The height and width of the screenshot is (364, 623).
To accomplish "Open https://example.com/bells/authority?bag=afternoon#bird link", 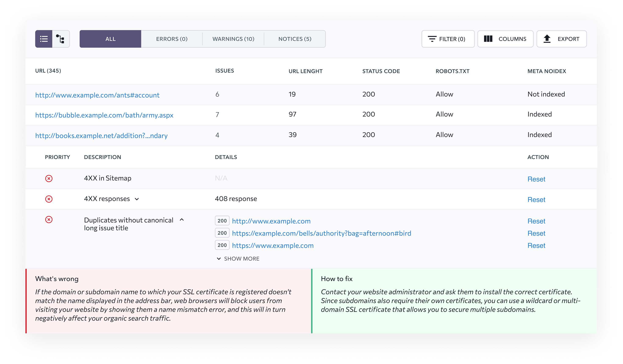I will 322,233.
